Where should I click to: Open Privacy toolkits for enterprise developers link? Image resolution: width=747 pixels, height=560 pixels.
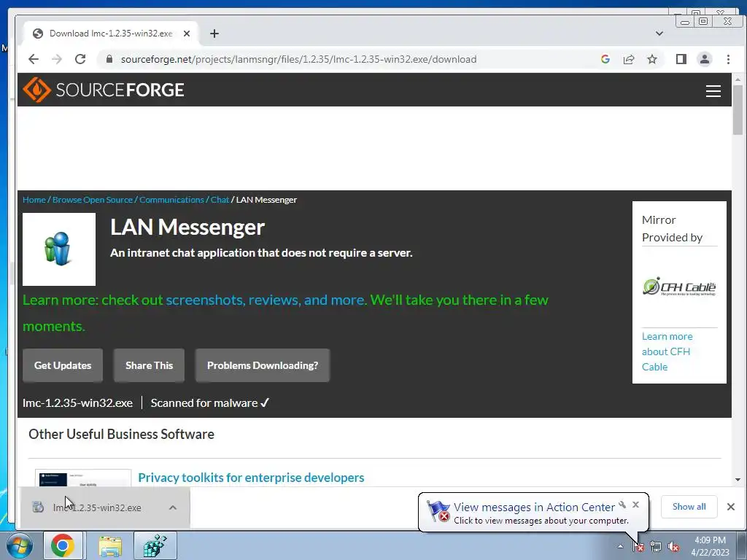[251, 478]
